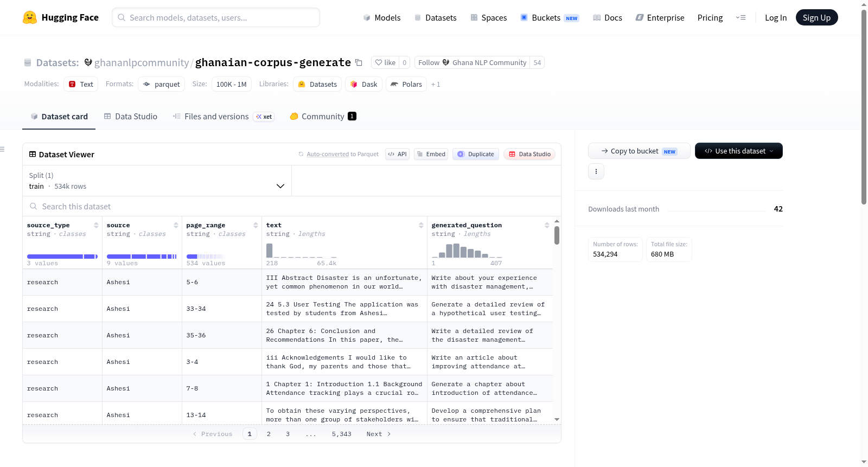Focus the search models, datasets, users field
Viewport: 868px width, 467px height.
pos(216,17)
